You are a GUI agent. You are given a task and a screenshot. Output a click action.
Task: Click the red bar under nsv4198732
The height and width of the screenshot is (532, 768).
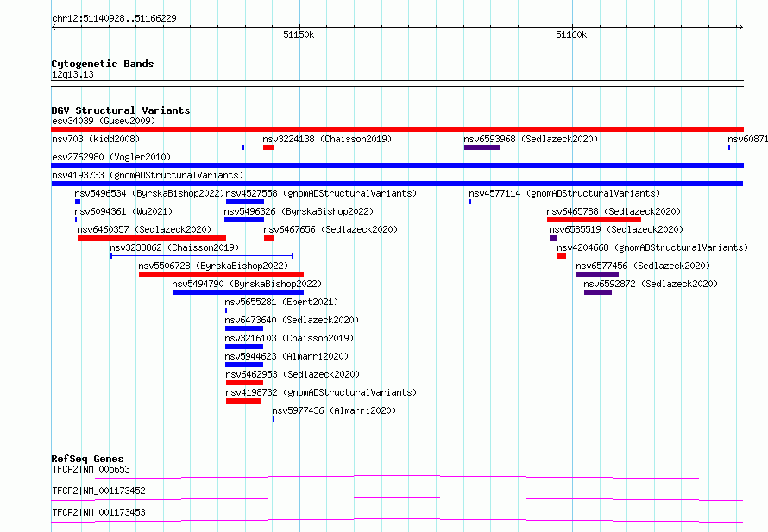[243, 401]
